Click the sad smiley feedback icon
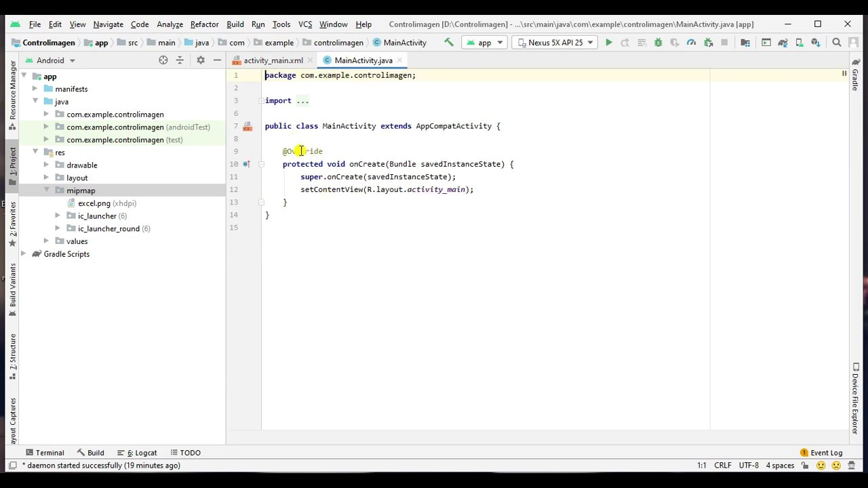This screenshot has width=868, height=488. (835, 466)
